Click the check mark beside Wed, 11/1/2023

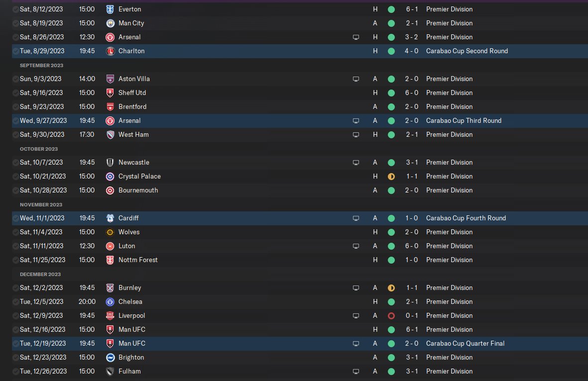click(16, 218)
